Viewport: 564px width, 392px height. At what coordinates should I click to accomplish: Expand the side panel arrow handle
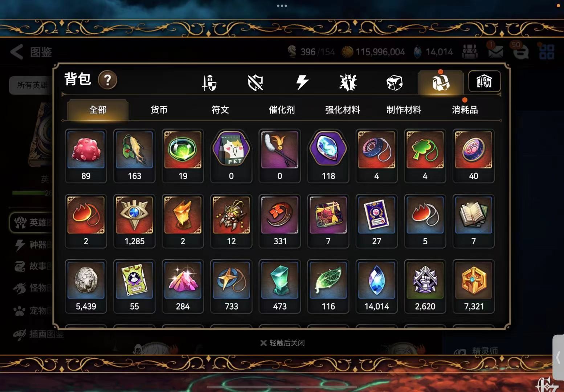tap(558, 358)
